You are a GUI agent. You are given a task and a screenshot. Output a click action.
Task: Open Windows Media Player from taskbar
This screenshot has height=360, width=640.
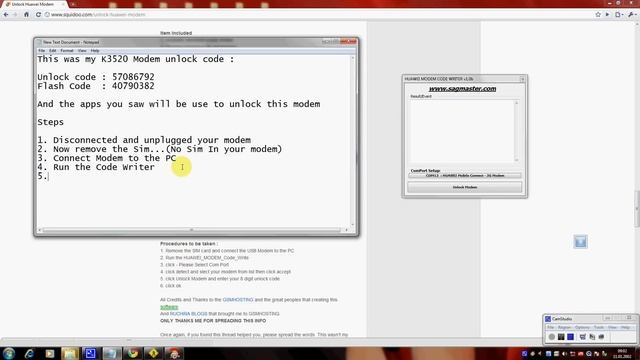click(x=50, y=353)
